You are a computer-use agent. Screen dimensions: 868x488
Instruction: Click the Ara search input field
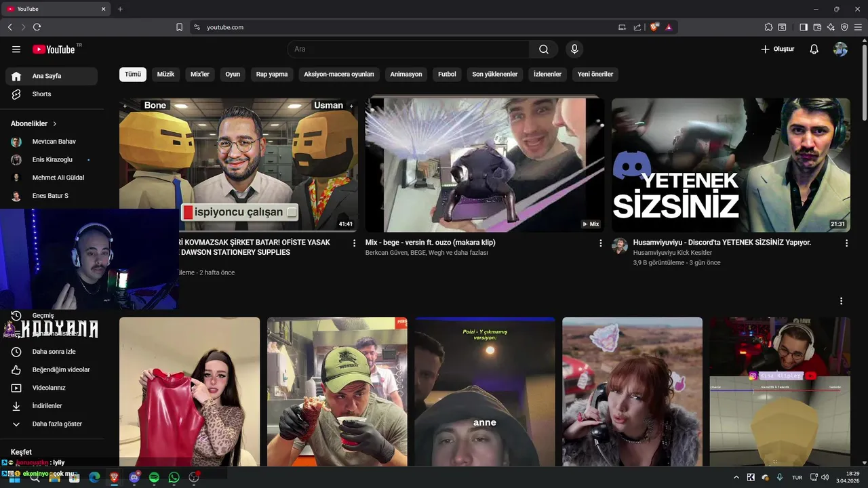tap(409, 49)
